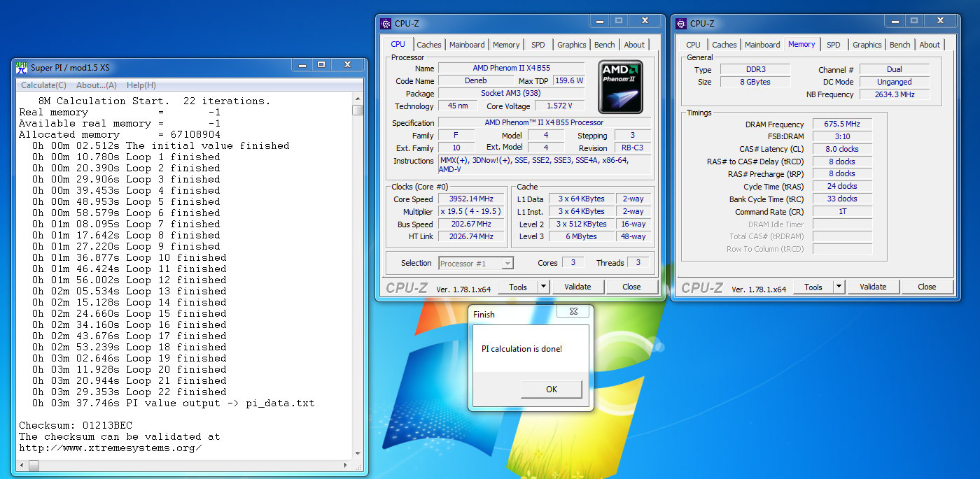This screenshot has width=980, height=479.
Task: Switch to Caches tab in left CPU-Z
Action: pyautogui.click(x=429, y=45)
